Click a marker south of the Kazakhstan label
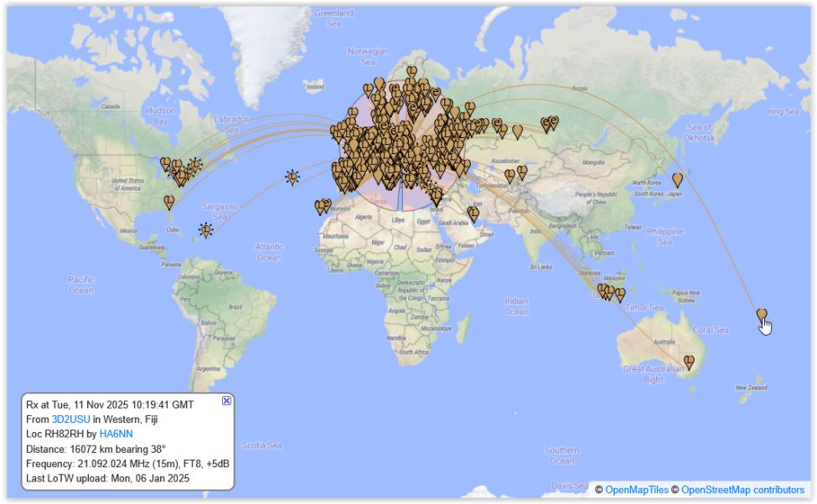The image size is (817, 504). click(x=509, y=175)
